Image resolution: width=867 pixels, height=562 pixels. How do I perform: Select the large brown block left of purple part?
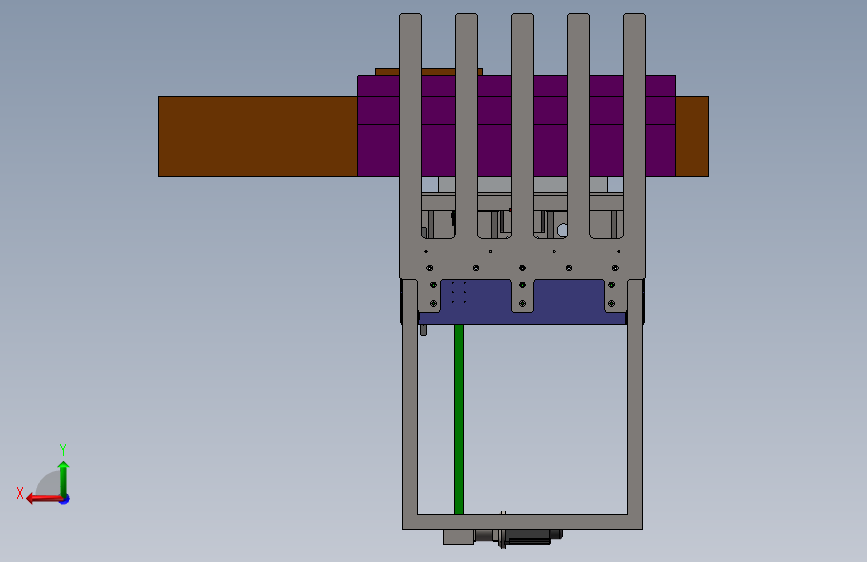(x=258, y=137)
